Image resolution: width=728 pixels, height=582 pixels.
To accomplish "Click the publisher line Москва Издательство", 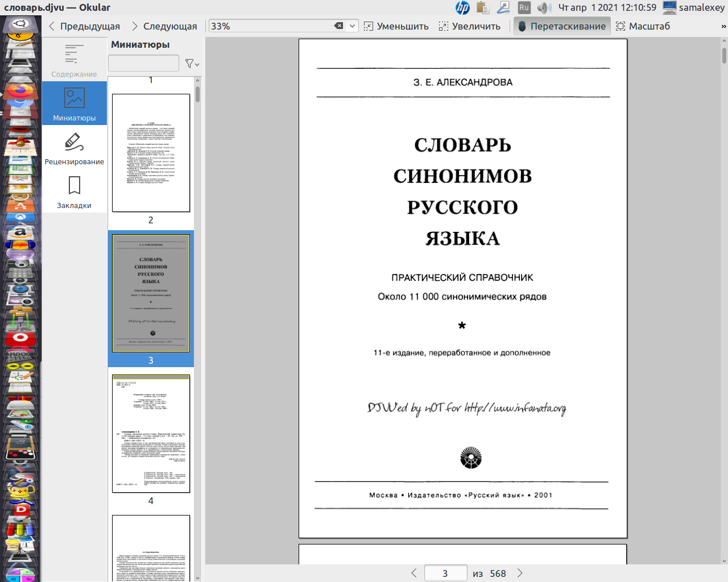I will (x=461, y=495).
